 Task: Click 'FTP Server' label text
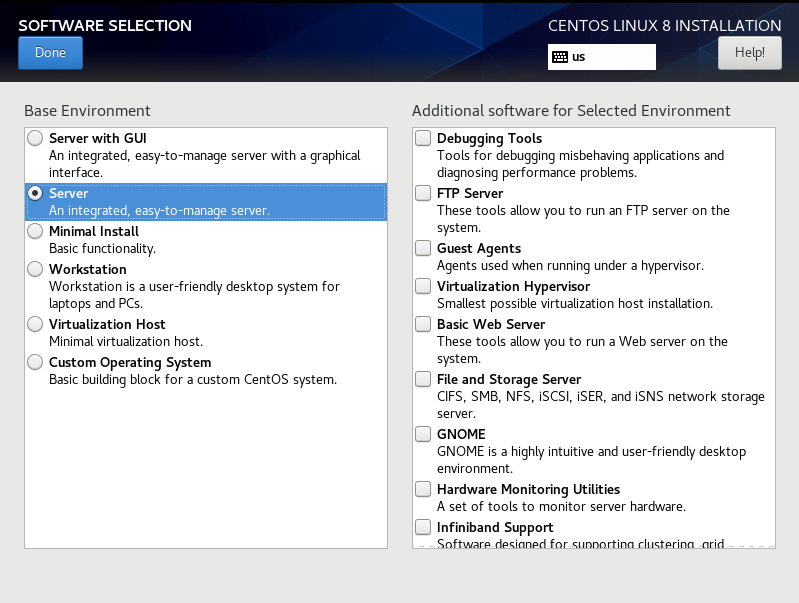pyautogui.click(x=470, y=193)
